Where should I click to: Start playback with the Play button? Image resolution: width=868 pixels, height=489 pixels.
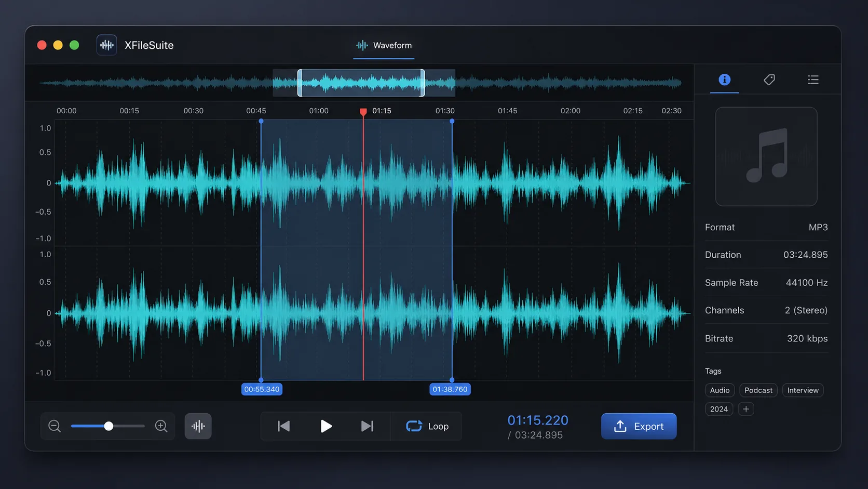click(326, 426)
